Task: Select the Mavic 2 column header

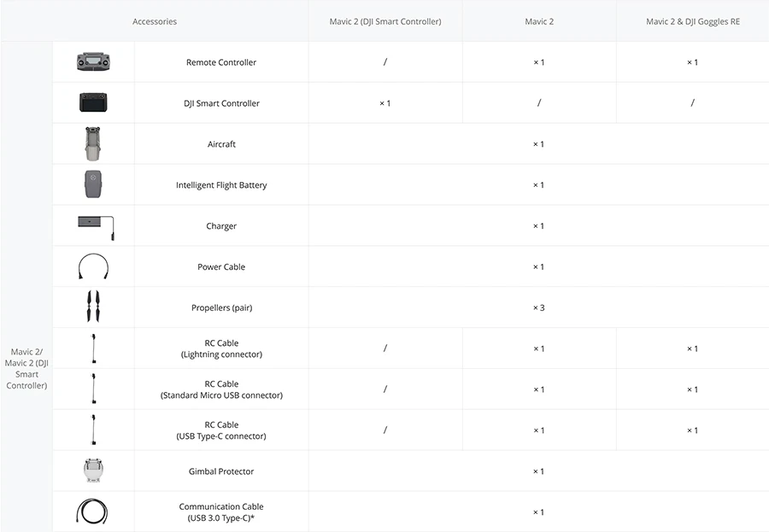Action: tap(539, 21)
